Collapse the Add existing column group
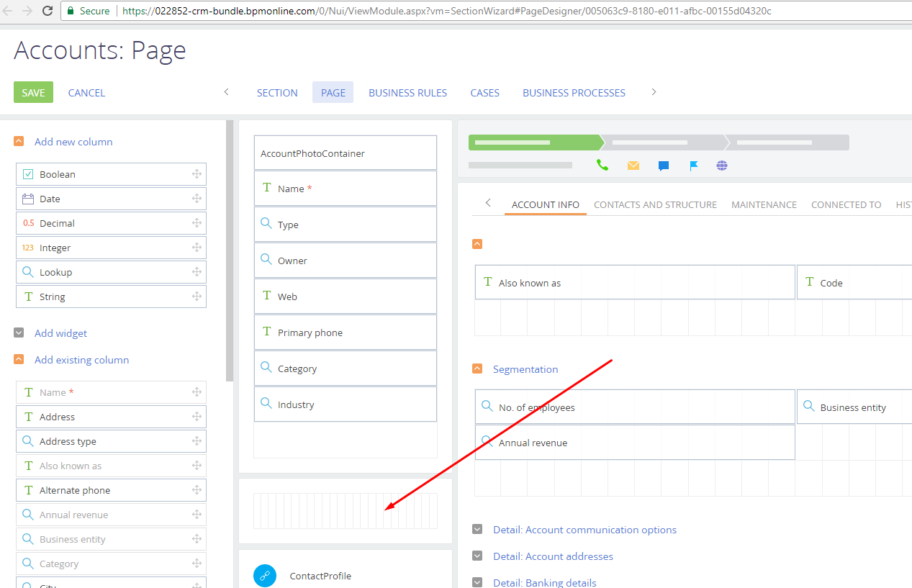This screenshot has height=588, width=912. click(x=19, y=360)
